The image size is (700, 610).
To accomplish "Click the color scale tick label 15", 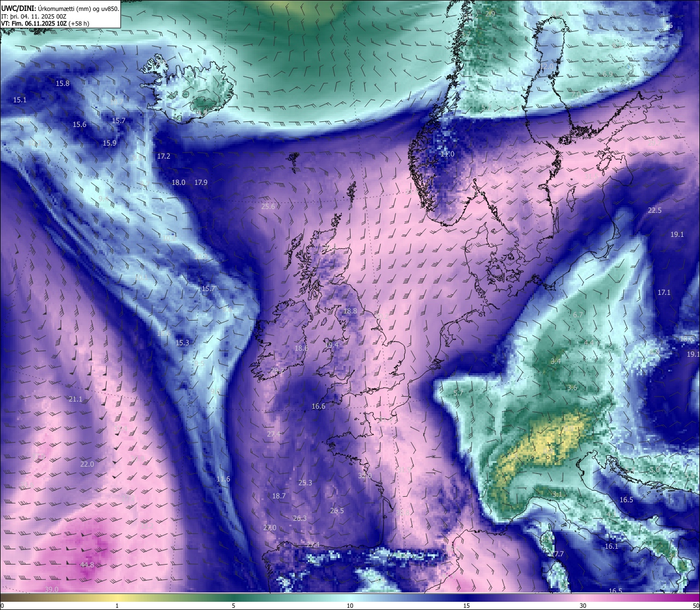I will click(x=466, y=606).
